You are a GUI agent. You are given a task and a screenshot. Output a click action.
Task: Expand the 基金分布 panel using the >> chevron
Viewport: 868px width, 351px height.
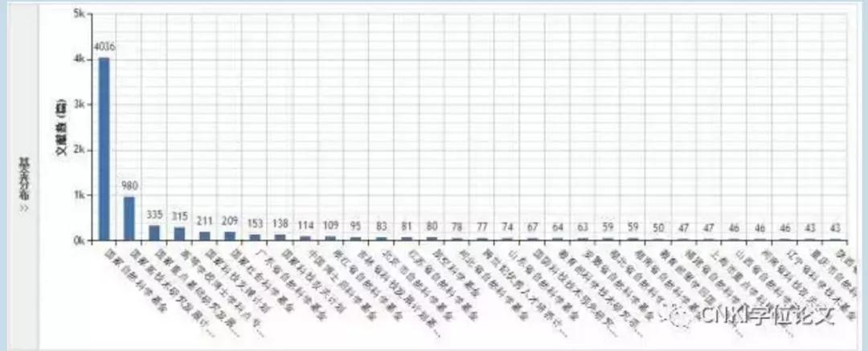click(23, 206)
